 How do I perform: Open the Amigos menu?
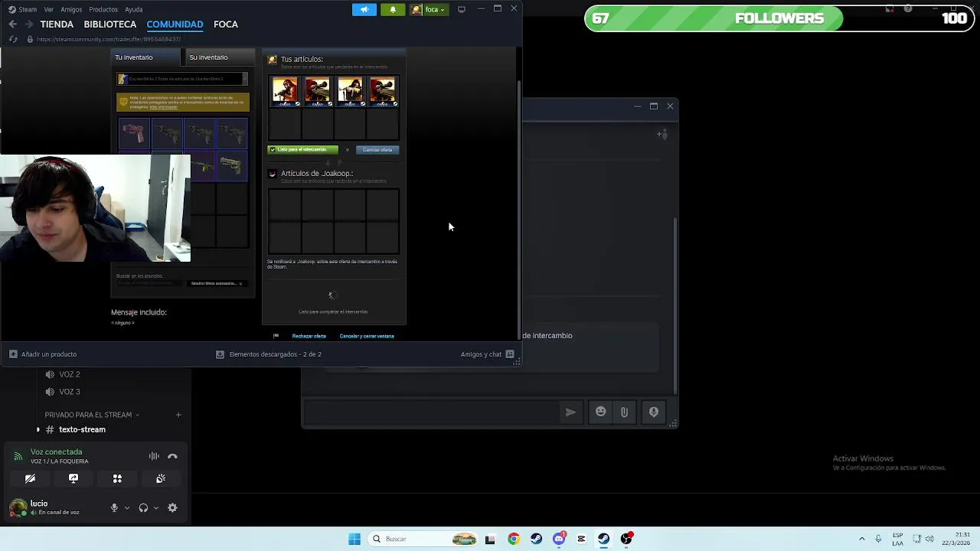coord(71,9)
